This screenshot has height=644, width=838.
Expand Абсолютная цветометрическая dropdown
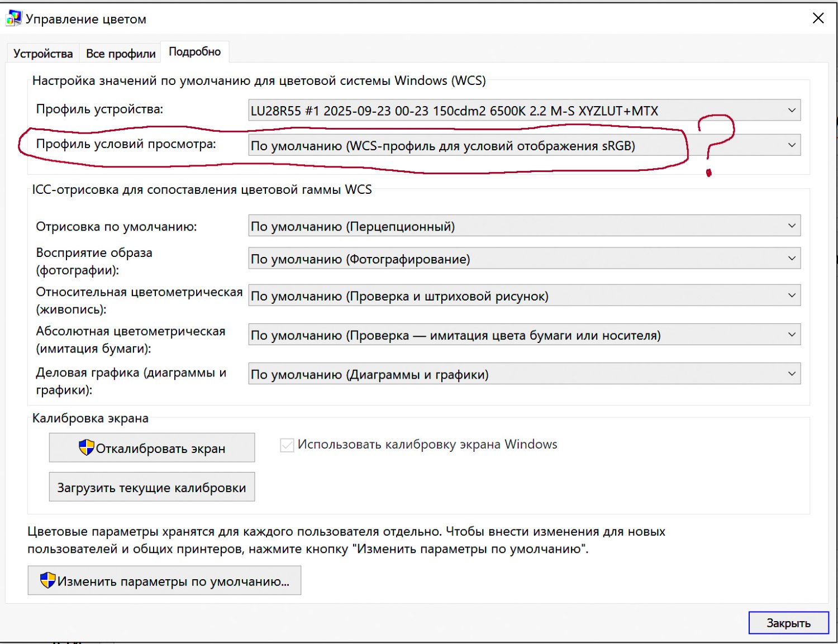(x=525, y=335)
